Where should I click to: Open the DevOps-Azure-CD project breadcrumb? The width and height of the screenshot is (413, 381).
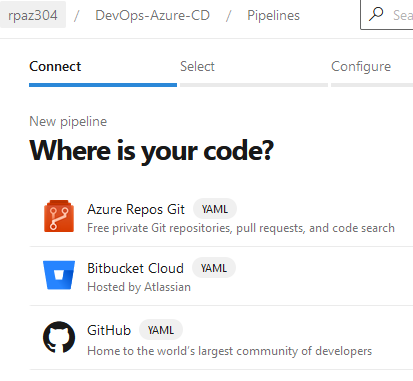point(152,15)
